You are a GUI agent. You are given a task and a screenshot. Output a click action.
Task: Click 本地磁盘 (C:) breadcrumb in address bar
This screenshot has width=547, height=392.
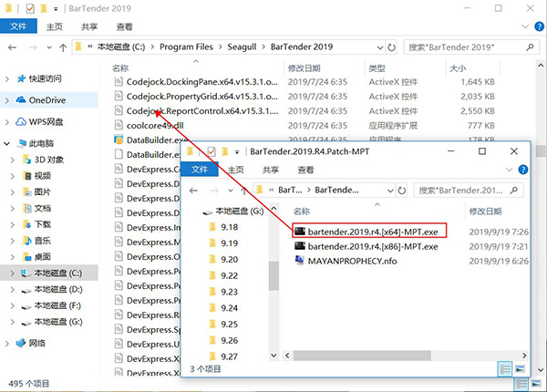121,47
